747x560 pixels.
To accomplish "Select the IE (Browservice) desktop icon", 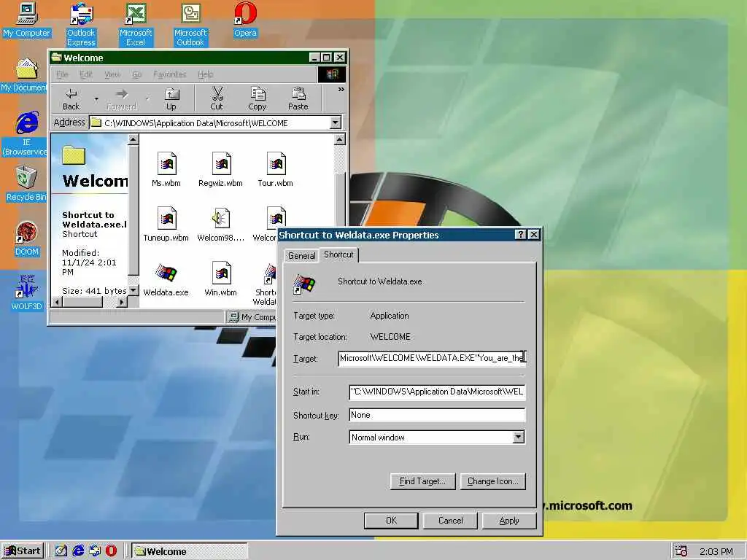I will (26, 134).
